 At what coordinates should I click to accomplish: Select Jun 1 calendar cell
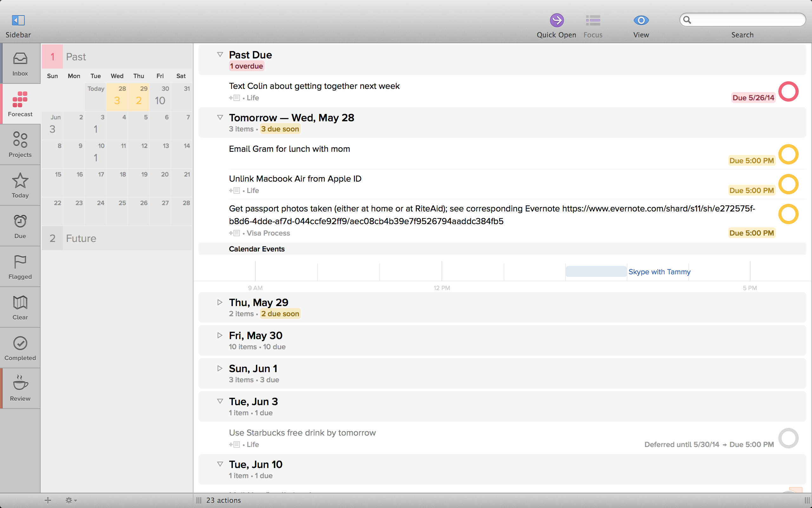coord(52,126)
